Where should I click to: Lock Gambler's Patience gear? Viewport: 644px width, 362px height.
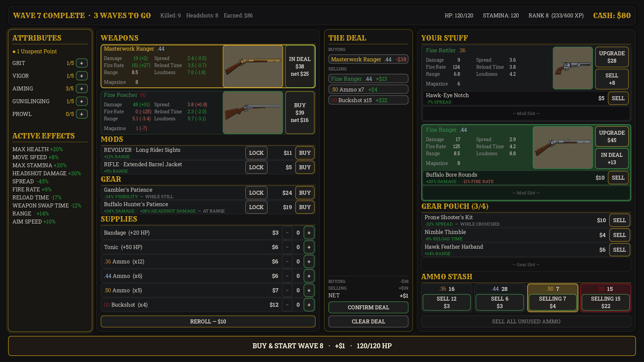pyautogui.click(x=256, y=193)
